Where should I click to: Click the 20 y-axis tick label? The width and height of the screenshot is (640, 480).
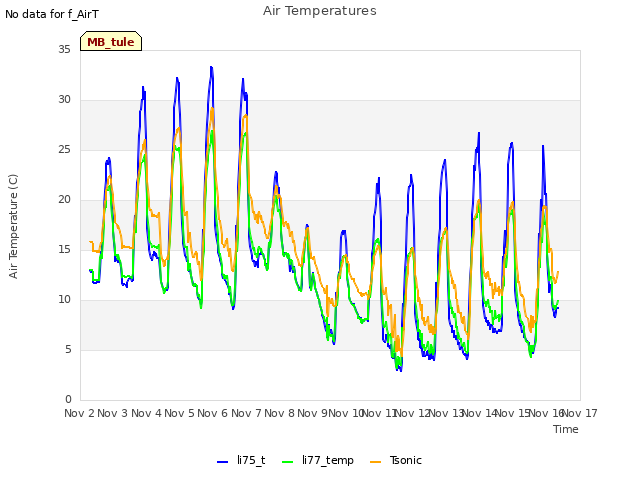(x=64, y=200)
